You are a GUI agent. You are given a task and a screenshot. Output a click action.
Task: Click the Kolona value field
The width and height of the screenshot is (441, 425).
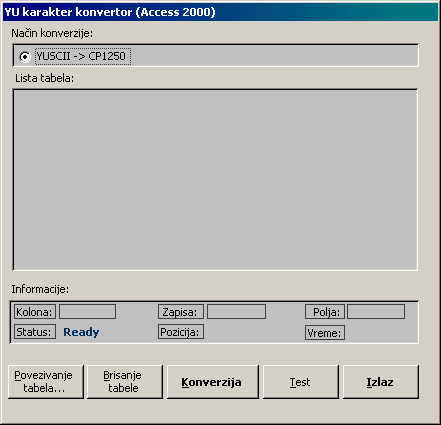point(87,312)
